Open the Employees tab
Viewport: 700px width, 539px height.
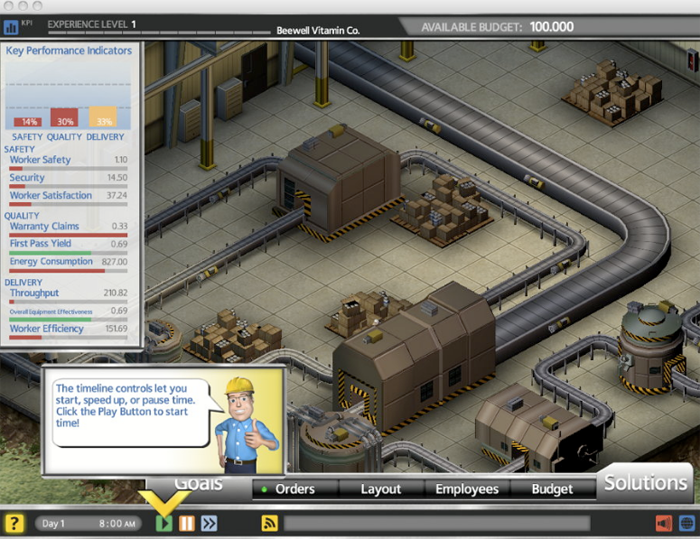pos(467,489)
